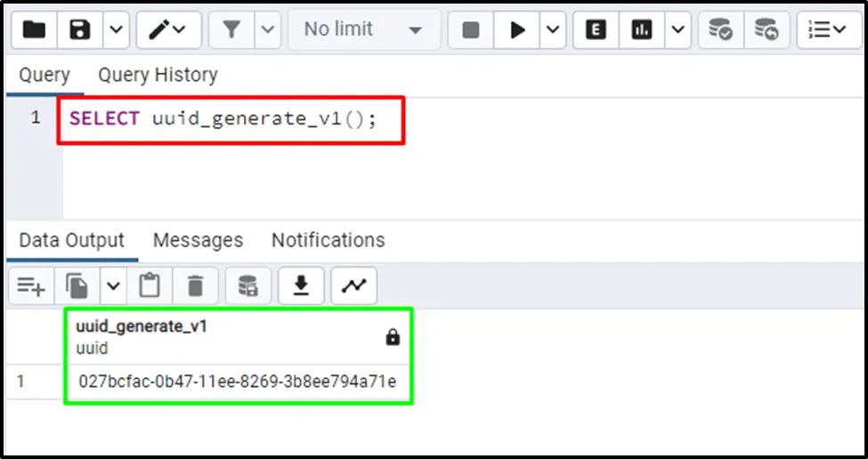This screenshot has height=459, width=868.
Task: Click the Commit transaction icon
Action: coord(720,30)
